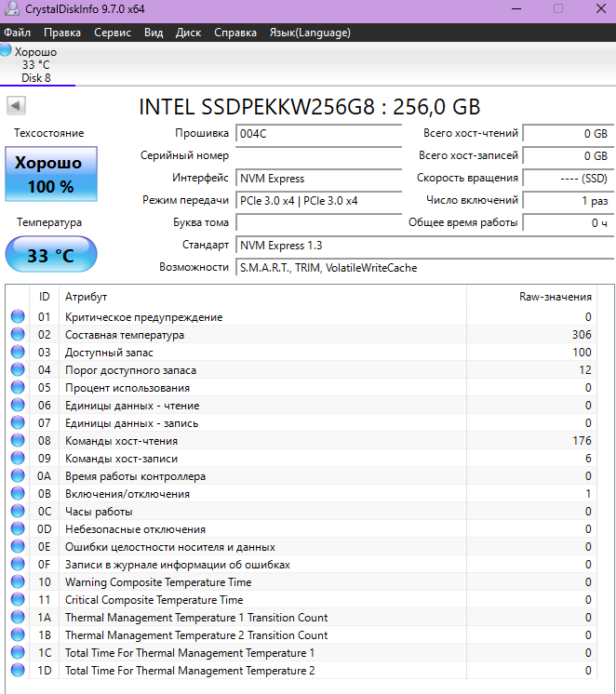The image size is (616, 694).
Task: Click the 33 °C temperature button
Action: coord(50,256)
